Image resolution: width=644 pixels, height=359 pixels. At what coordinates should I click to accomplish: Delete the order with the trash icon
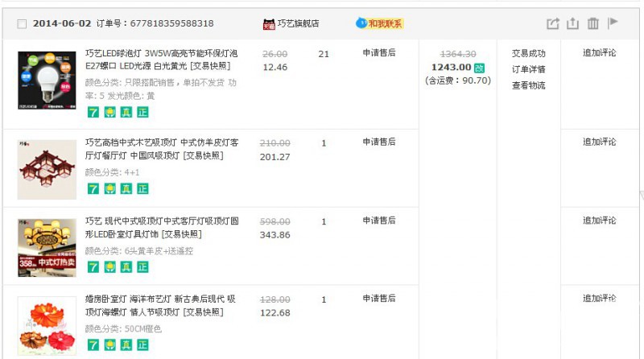tap(592, 23)
